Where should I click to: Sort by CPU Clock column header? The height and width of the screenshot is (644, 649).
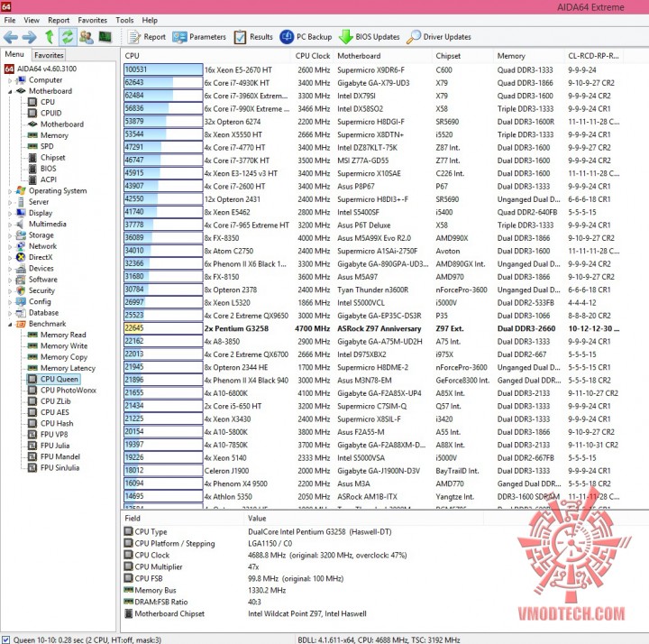click(x=313, y=56)
